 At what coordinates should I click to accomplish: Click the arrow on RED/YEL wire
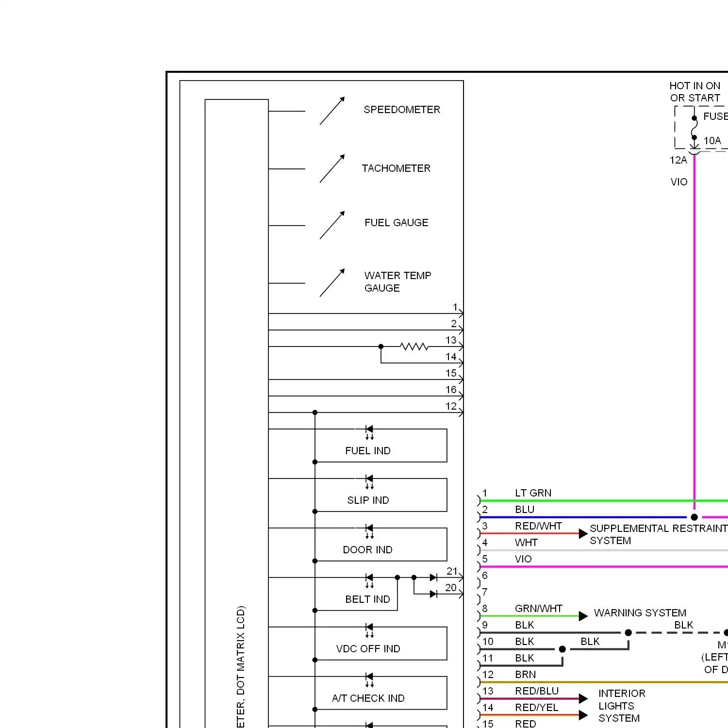coord(583,715)
